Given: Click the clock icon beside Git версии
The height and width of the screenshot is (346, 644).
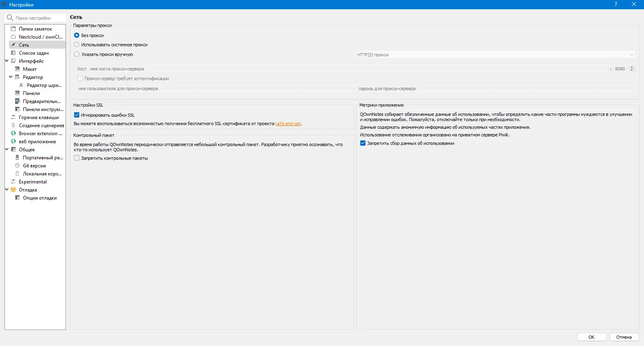Looking at the screenshot, I should (17, 165).
